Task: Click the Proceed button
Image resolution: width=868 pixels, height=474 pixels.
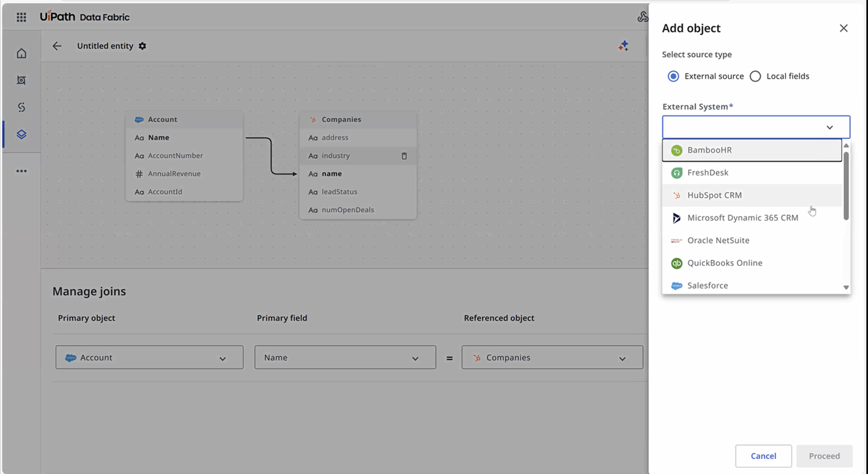Action: (824, 456)
